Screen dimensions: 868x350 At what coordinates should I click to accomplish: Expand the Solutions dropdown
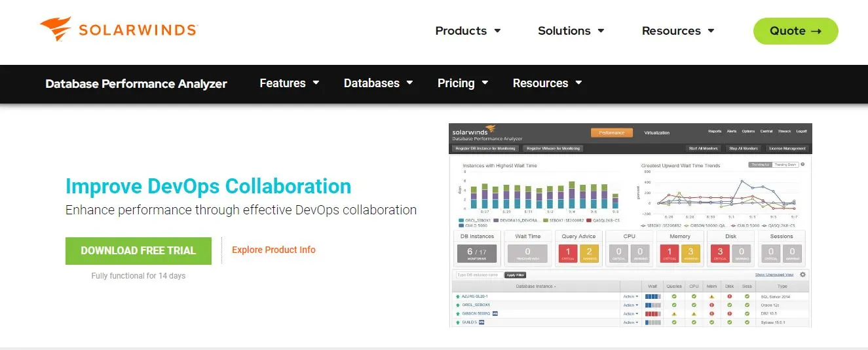tap(571, 31)
